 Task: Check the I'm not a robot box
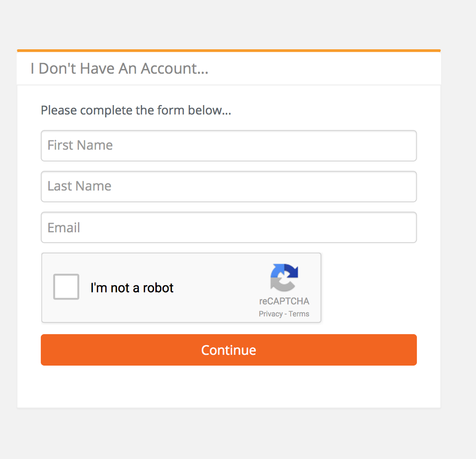[66, 287]
